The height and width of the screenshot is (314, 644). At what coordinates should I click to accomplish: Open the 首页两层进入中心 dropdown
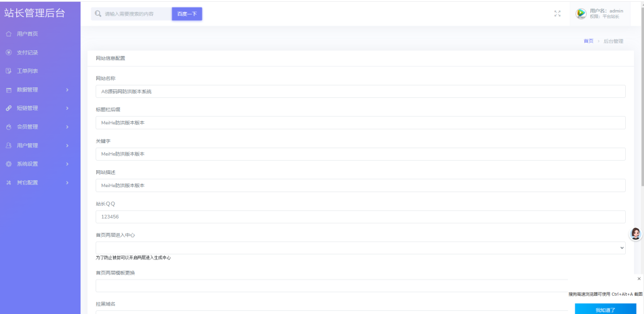point(360,247)
